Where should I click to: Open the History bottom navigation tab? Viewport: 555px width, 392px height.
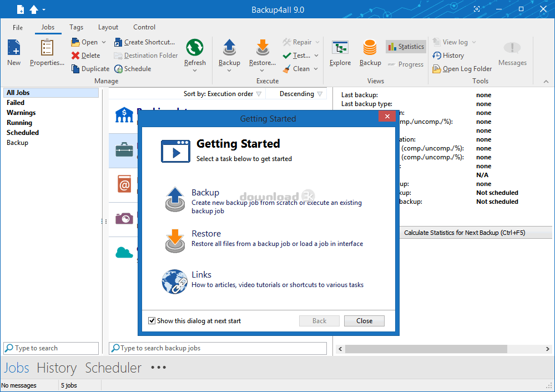57,368
